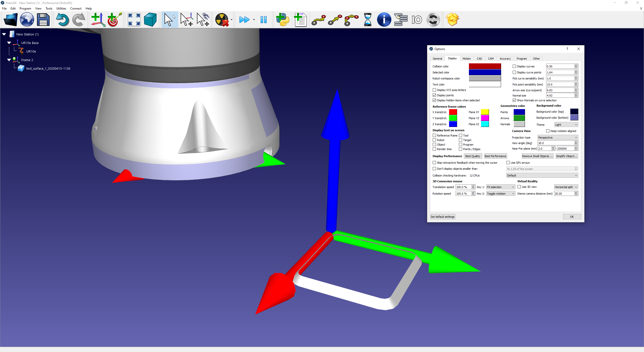Collapse the Frame 2 tree node

click(x=9, y=60)
